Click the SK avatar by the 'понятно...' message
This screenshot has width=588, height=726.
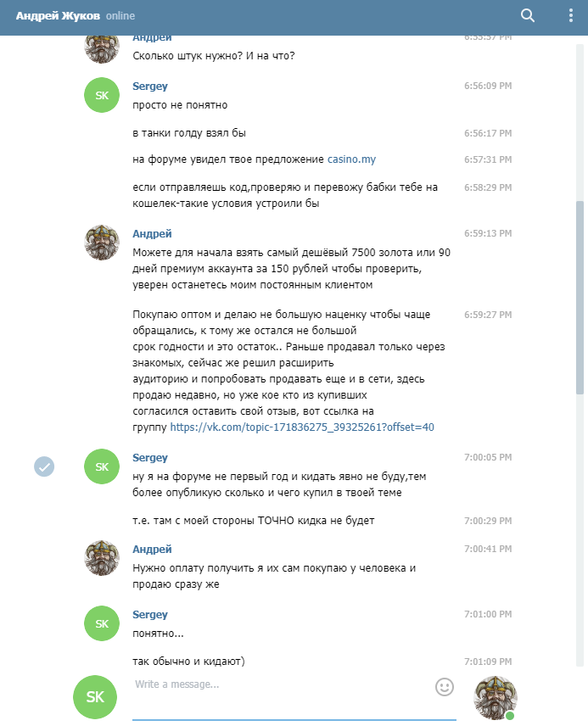(102, 623)
